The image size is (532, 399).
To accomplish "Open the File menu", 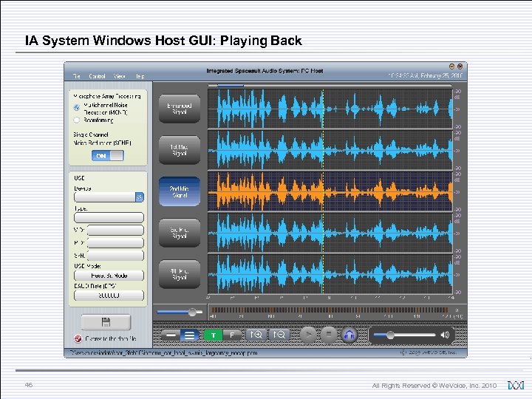I will click(x=77, y=76).
